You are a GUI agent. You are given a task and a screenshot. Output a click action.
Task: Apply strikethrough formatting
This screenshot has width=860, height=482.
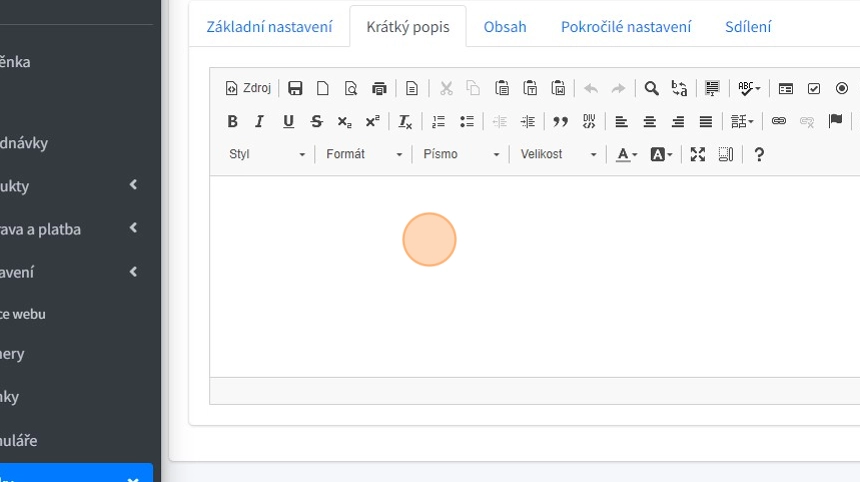316,121
